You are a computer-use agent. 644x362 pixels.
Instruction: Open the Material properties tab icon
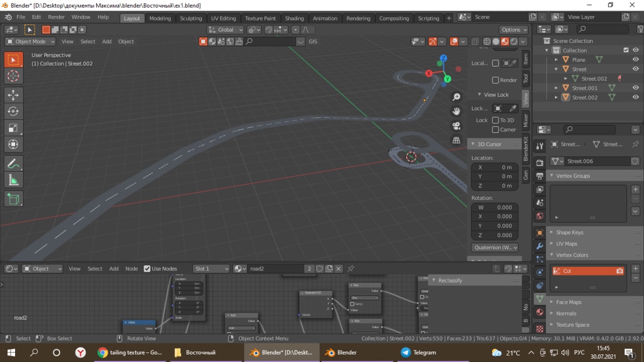click(x=540, y=312)
